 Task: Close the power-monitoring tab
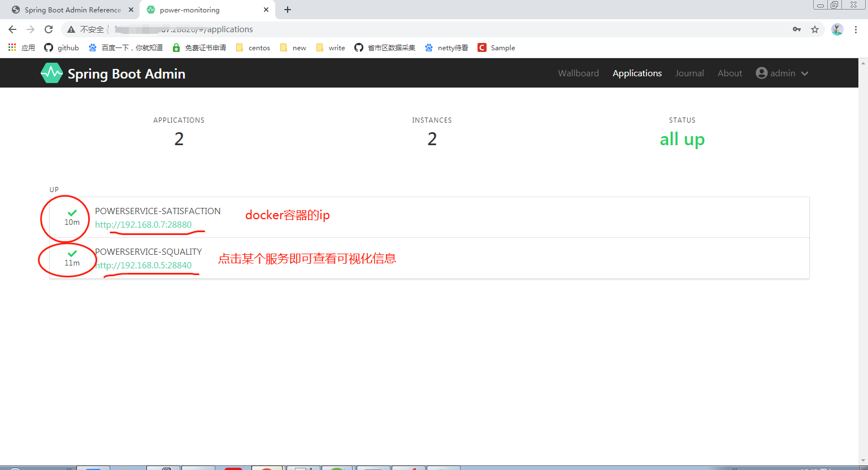266,10
